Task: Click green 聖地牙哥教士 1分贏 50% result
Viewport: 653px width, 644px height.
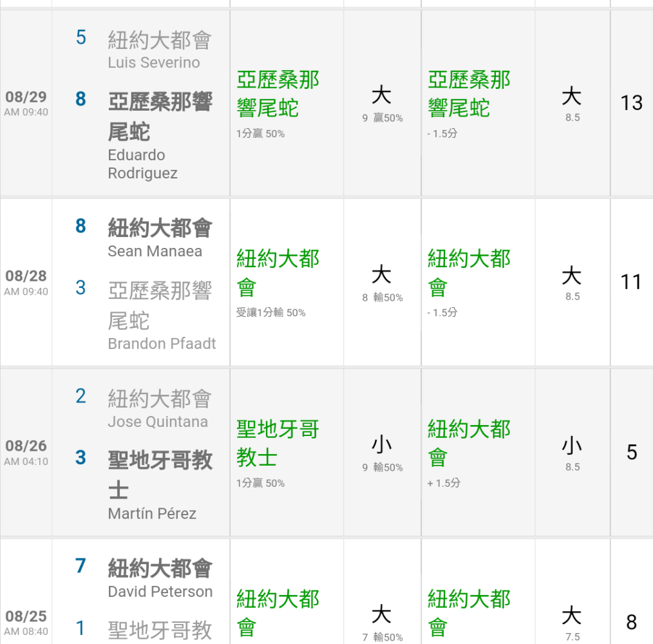Action: click(278, 452)
